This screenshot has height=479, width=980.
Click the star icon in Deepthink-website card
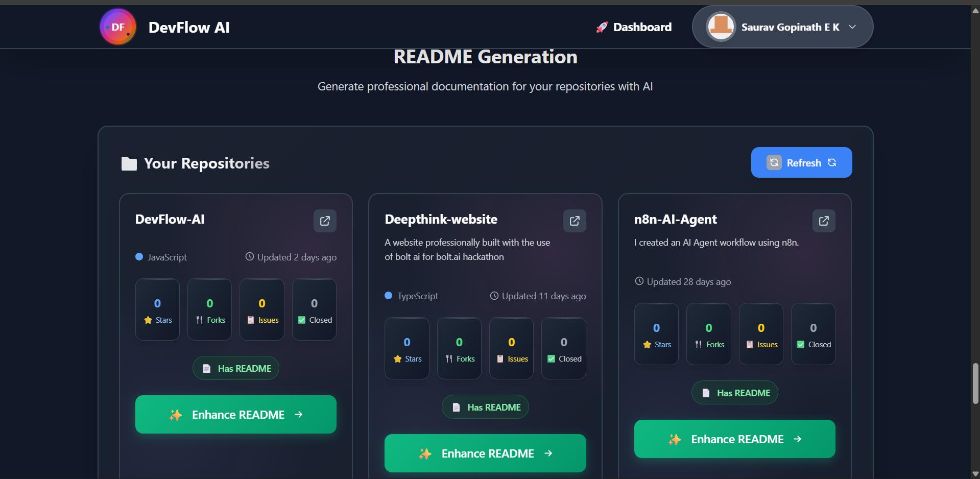[398, 359]
